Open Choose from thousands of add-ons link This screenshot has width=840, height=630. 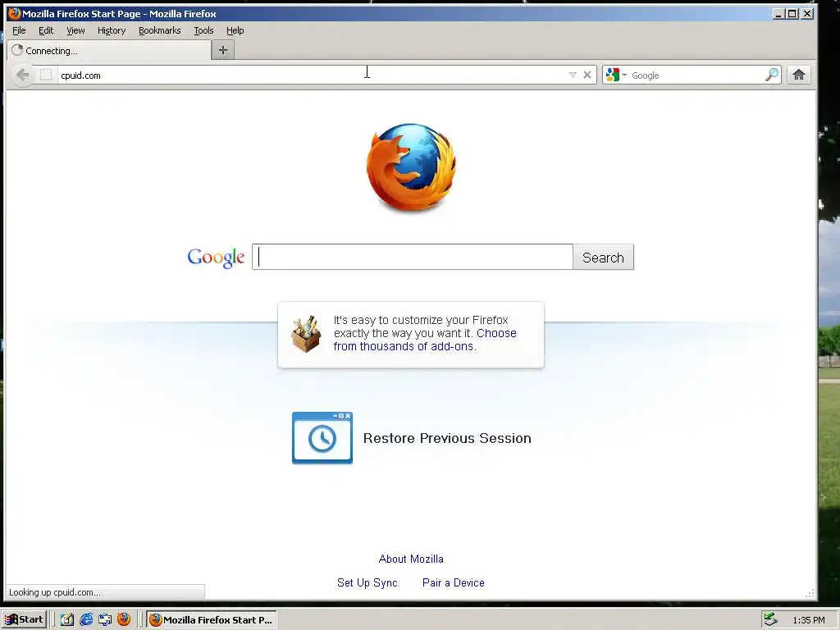pos(425,340)
